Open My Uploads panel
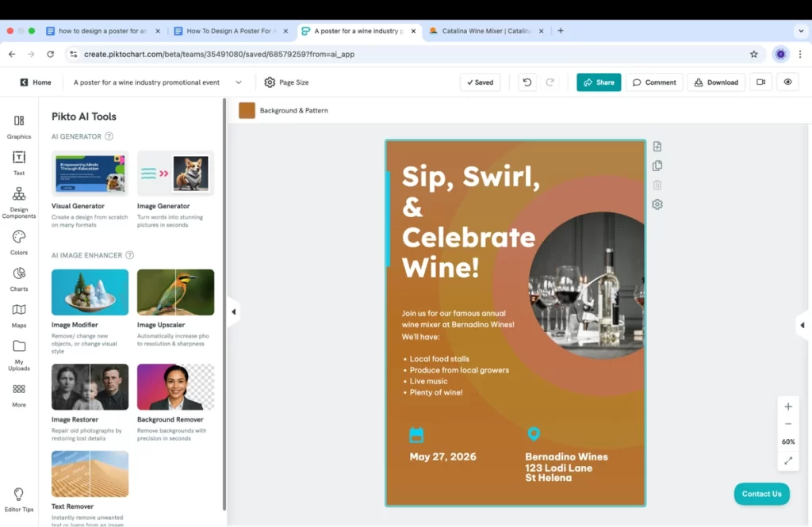 tap(18, 353)
